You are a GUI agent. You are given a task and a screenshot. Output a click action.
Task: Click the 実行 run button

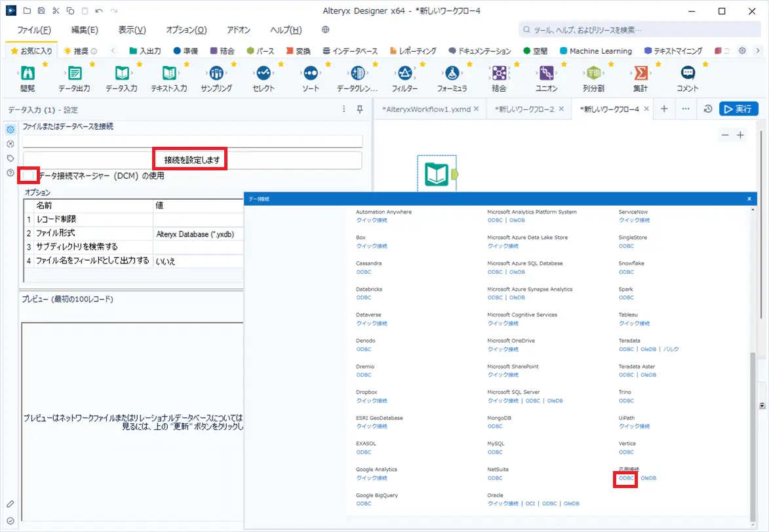coord(739,109)
